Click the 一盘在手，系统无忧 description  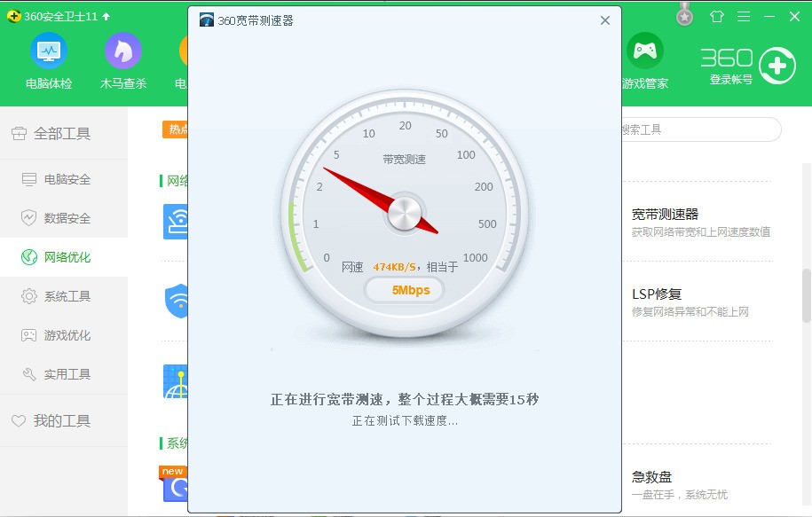680,495
